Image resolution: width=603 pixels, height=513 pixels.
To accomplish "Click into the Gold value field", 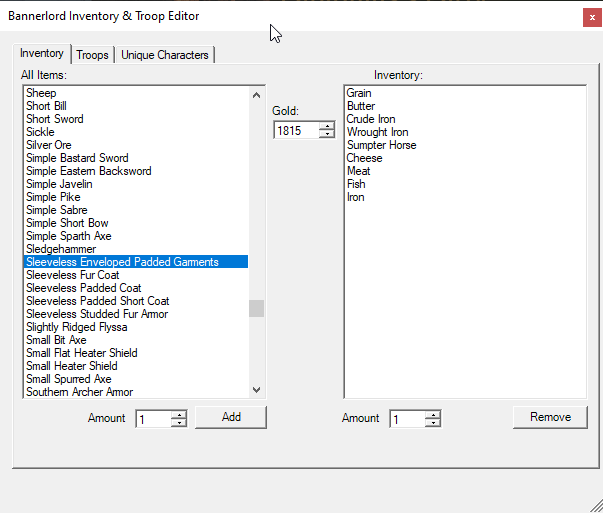I will coord(296,130).
